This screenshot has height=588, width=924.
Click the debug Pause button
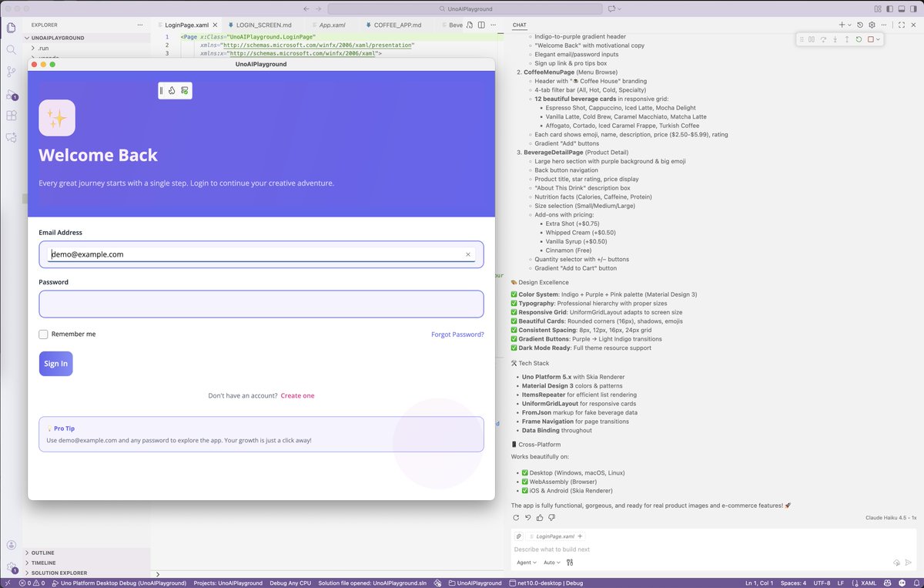tap(812, 39)
